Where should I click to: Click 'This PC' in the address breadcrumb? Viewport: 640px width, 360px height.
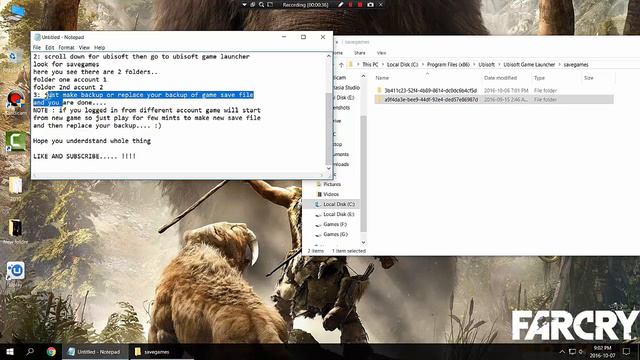click(x=370, y=64)
